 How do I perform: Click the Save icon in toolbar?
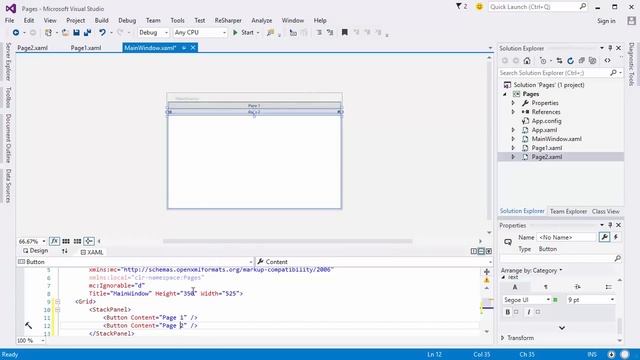click(76, 32)
